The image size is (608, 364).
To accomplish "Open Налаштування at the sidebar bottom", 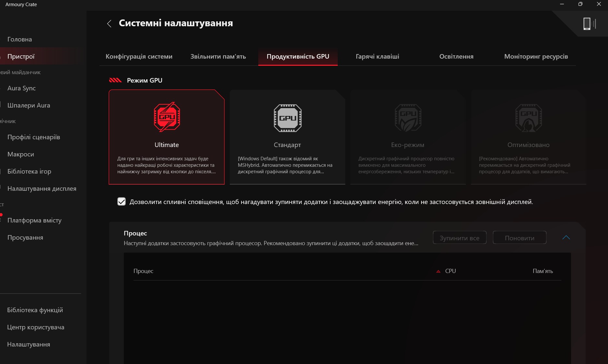I will (29, 344).
